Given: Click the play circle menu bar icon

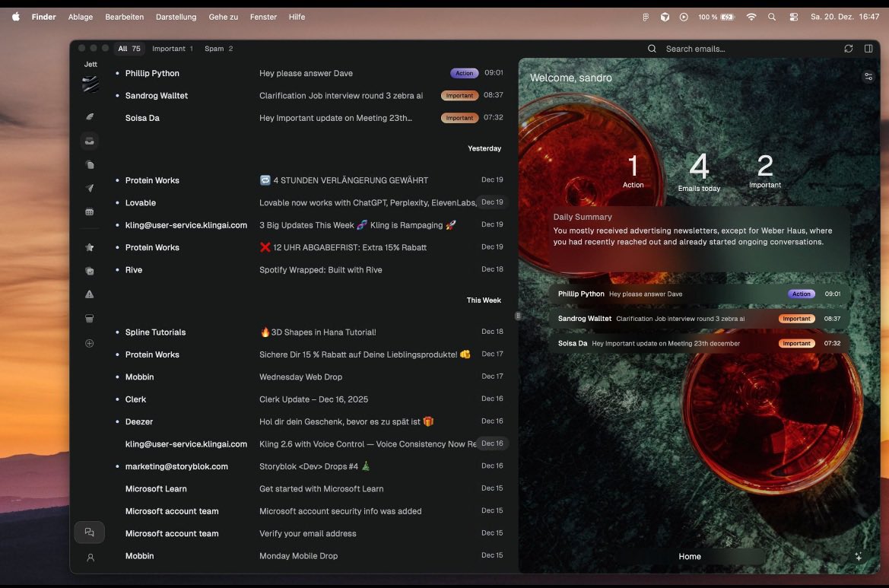Looking at the screenshot, I should point(684,17).
